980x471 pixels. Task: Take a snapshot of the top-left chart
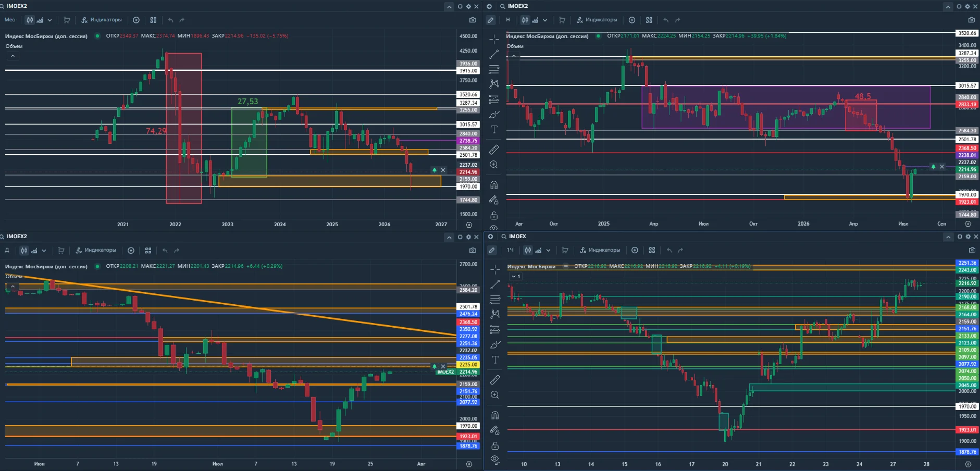point(473,20)
